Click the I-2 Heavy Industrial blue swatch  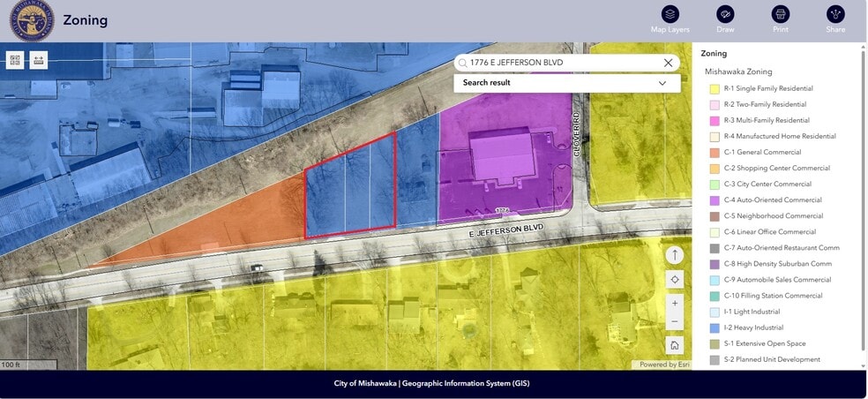click(715, 328)
